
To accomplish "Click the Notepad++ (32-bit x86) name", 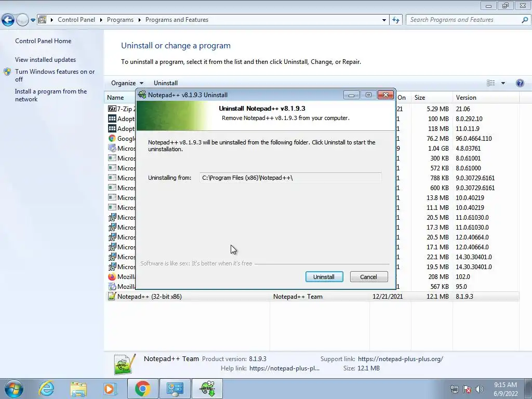I will coord(149,297).
